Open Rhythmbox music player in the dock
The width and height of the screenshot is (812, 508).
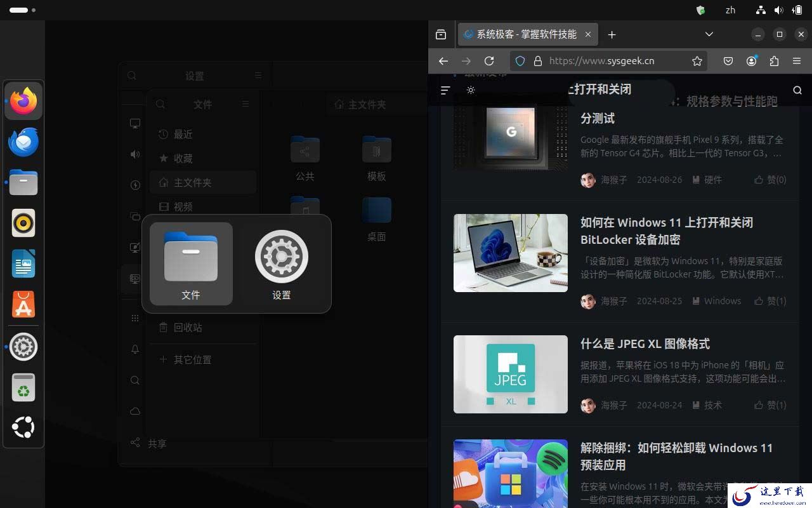point(23,224)
